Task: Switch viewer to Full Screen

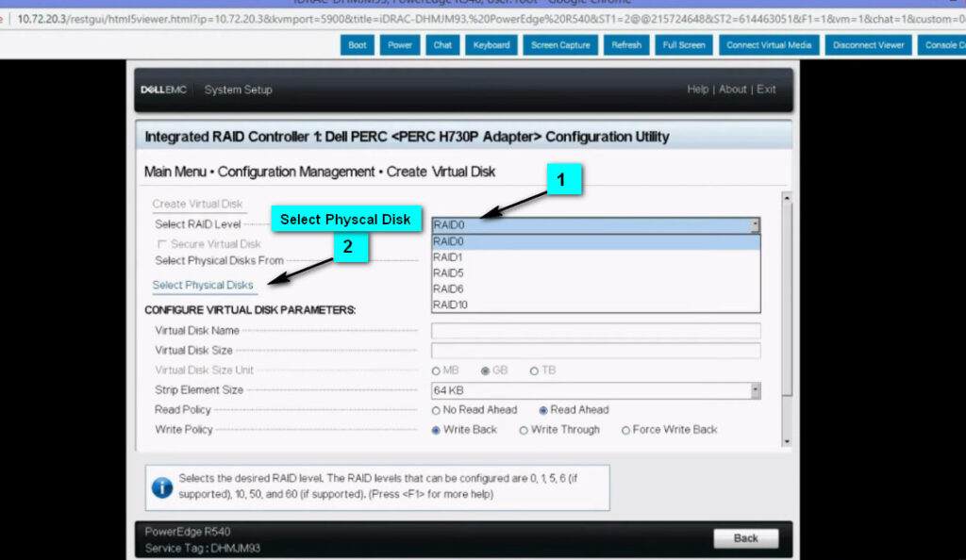Action: [684, 45]
